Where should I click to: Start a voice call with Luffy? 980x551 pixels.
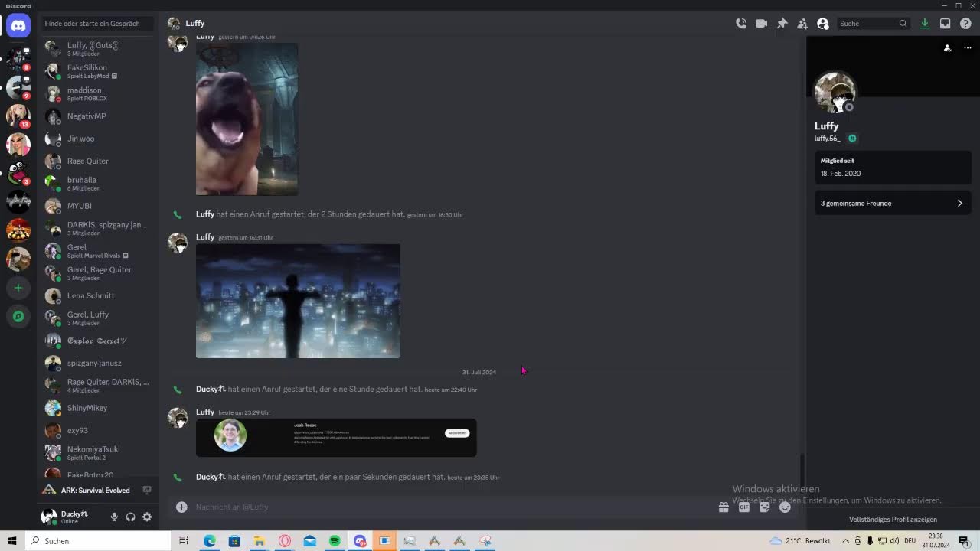pyautogui.click(x=740, y=24)
